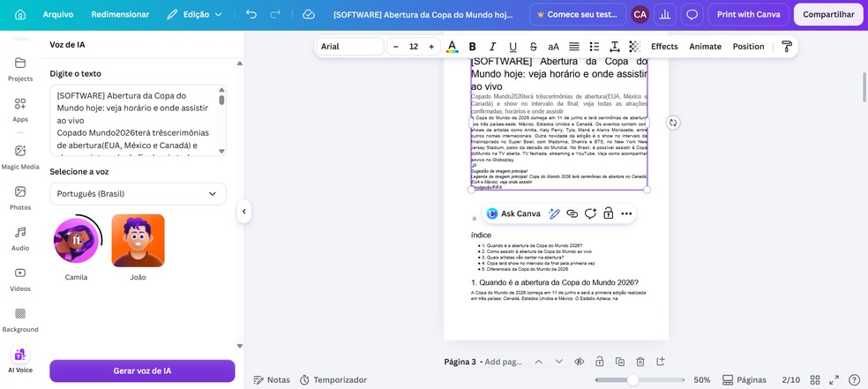868x389 pixels.
Task: Lock page 3 with padlock icon
Action: (600, 362)
